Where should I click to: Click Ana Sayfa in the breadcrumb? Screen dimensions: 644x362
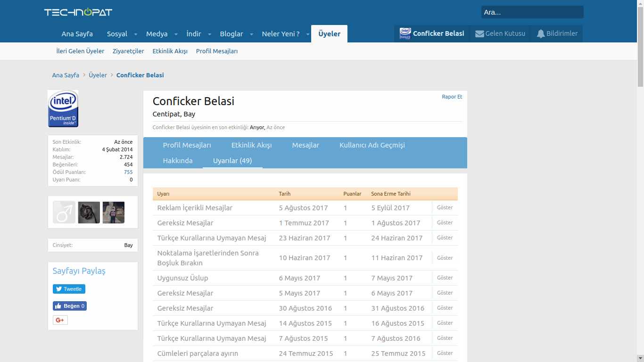(66, 75)
